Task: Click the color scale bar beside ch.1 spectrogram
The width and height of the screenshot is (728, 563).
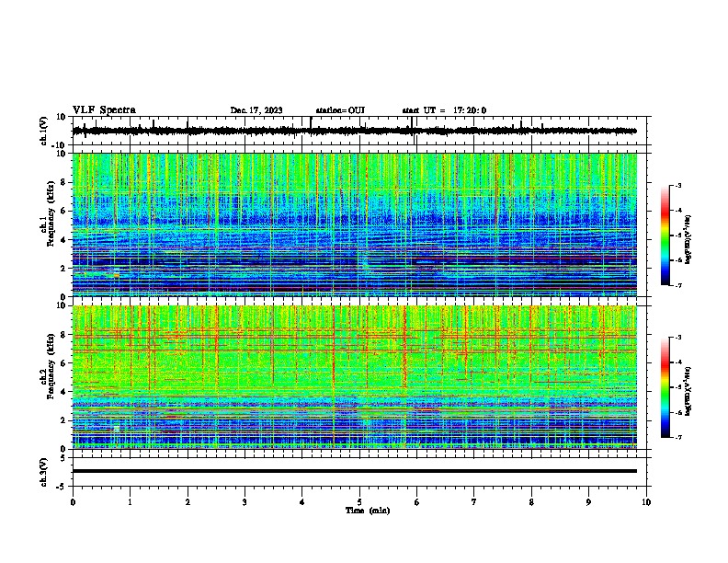Action: coord(665,236)
